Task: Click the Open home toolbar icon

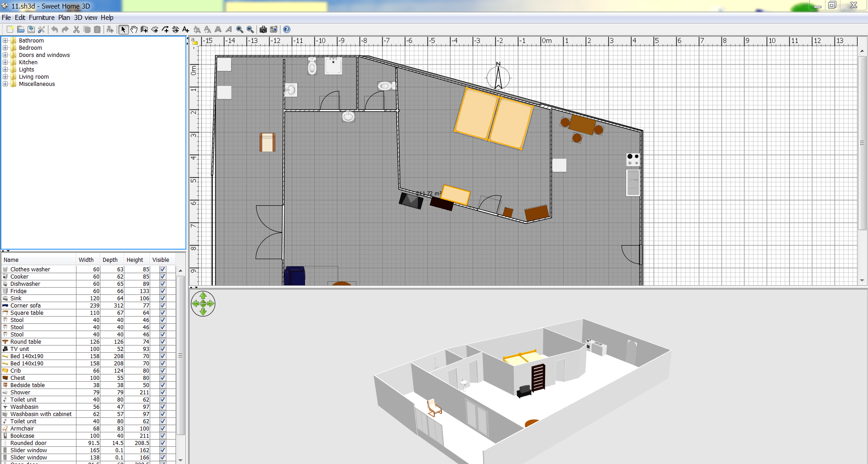Action: pos(20,29)
